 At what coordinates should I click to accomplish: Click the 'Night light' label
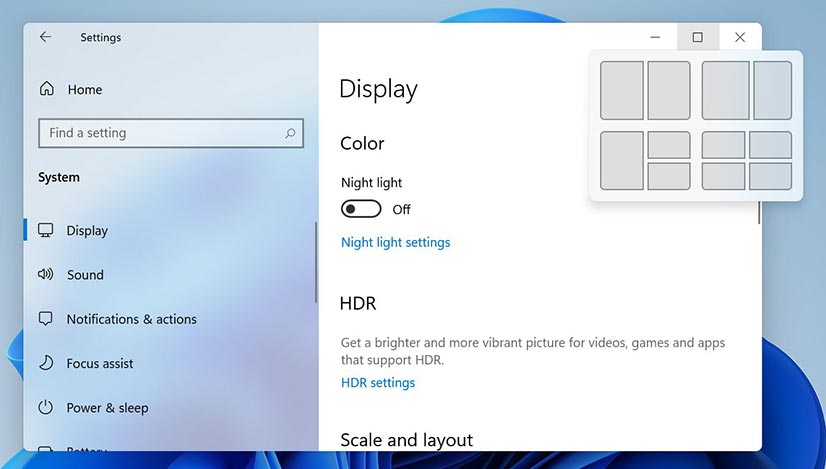pos(371,183)
